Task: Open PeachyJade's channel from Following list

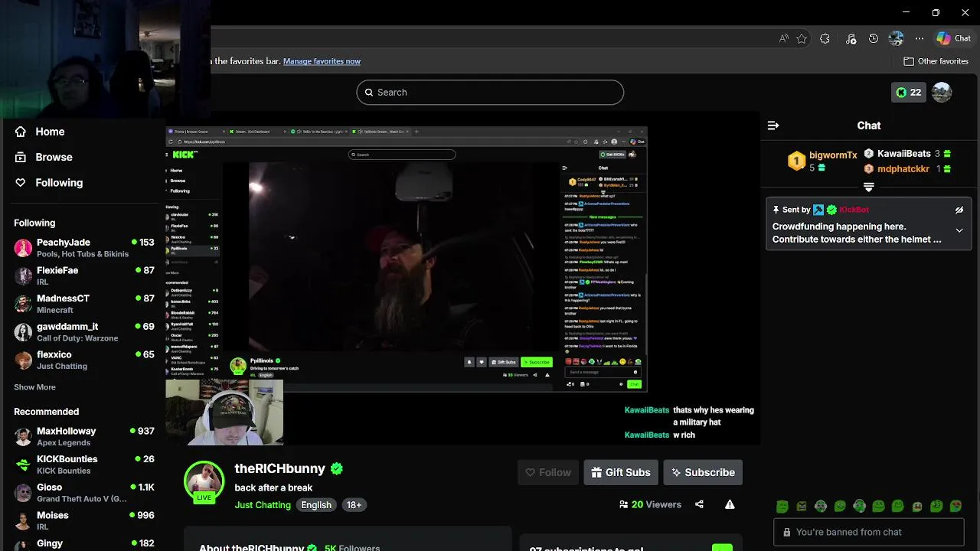Action: (84, 248)
